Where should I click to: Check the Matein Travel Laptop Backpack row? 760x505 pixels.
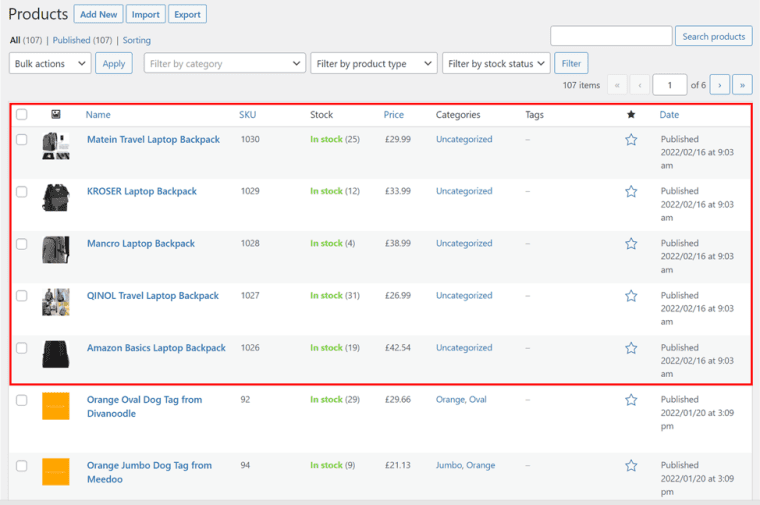(21, 140)
